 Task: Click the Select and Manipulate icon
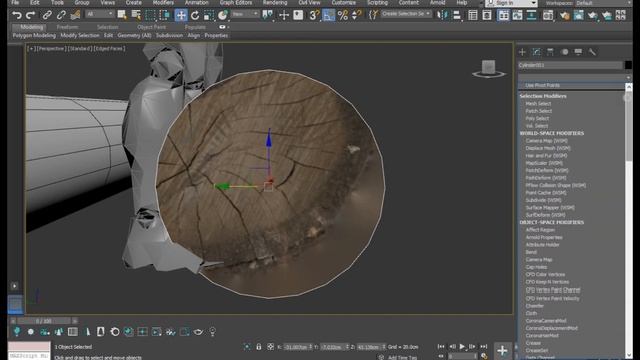pyautogui.click(x=284, y=16)
